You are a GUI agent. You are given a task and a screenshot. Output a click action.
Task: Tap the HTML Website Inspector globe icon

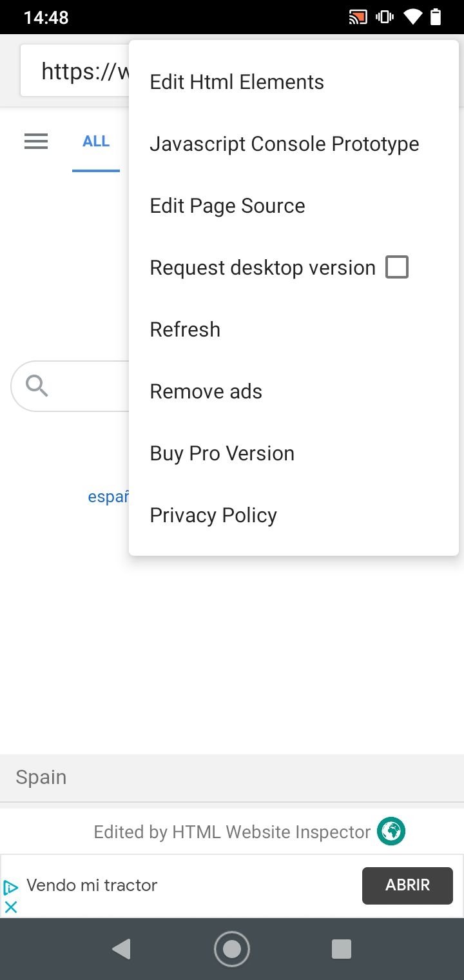(391, 831)
